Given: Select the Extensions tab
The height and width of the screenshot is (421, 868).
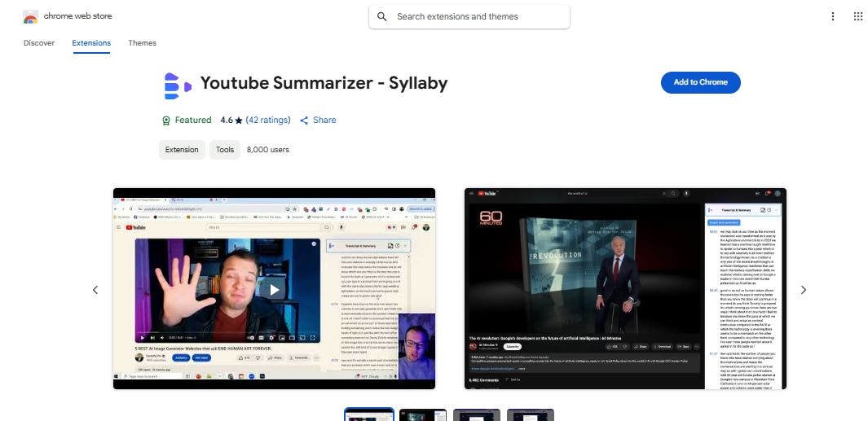Looking at the screenshot, I should pos(91,43).
